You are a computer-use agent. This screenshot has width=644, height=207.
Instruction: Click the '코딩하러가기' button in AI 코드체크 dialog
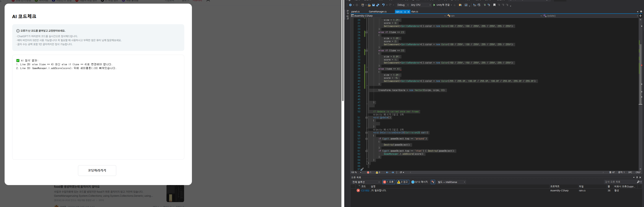point(97,171)
